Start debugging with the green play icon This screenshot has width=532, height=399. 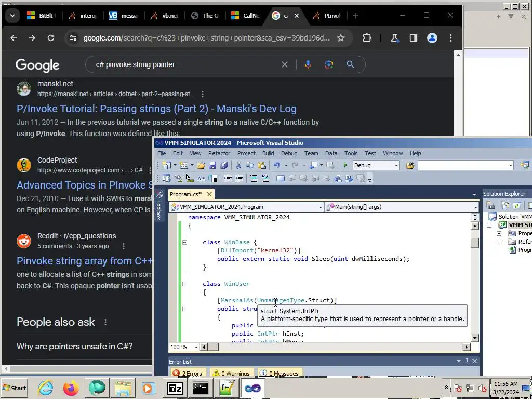point(345,165)
